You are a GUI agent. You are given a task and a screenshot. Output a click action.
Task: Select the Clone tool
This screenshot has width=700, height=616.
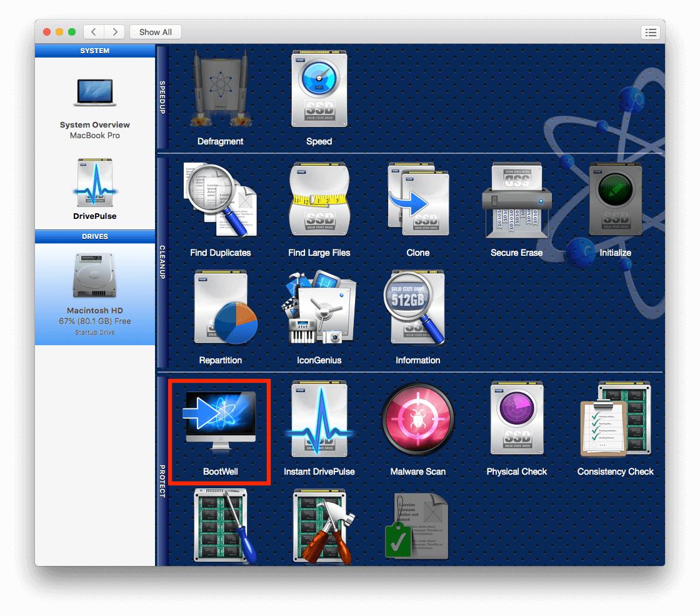[417, 200]
